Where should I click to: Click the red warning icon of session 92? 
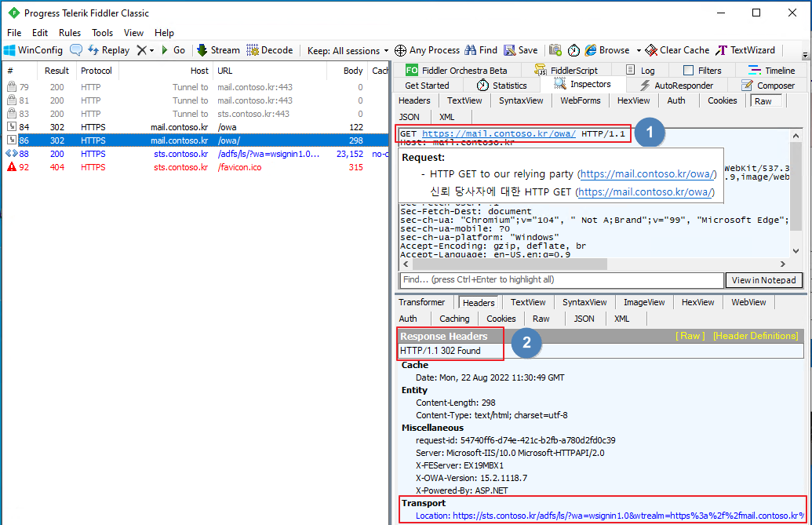(12, 166)
